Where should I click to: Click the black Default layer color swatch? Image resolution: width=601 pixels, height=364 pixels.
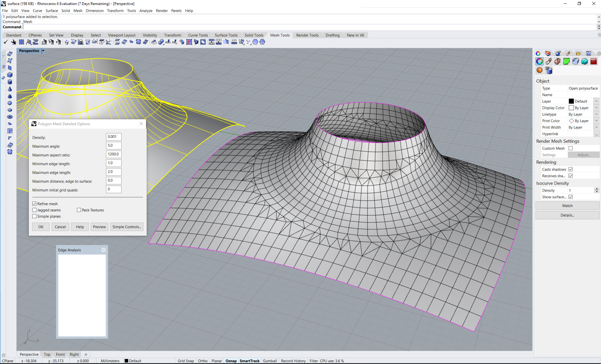tap(571, 101)
